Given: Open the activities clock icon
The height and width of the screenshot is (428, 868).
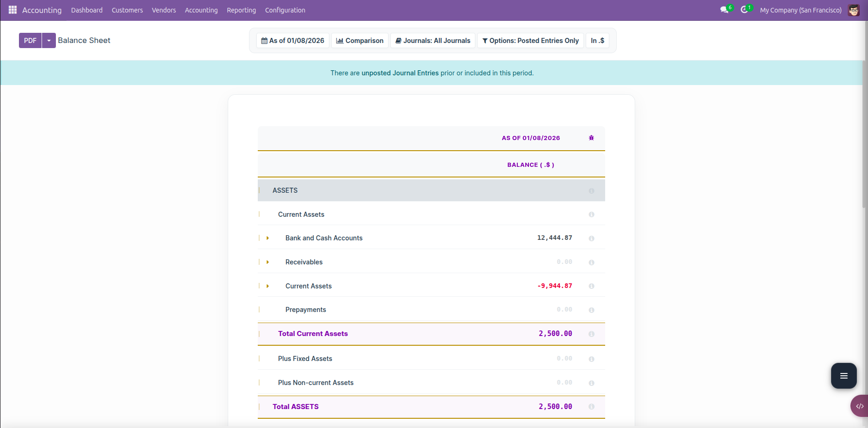Looking at the screenshot, I should 744,10.
